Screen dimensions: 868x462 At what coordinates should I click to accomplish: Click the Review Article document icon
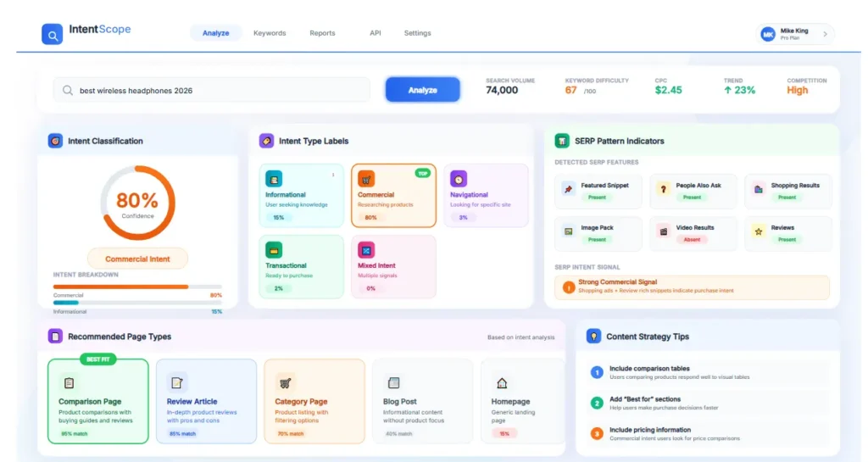pos(176,383)
